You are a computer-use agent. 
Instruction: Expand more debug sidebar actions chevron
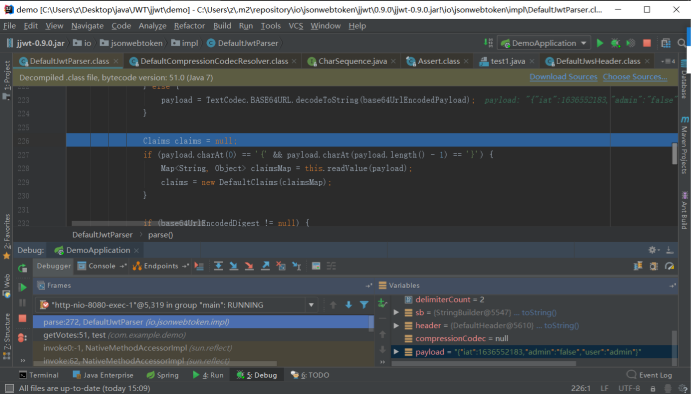[x=22, y=360]
